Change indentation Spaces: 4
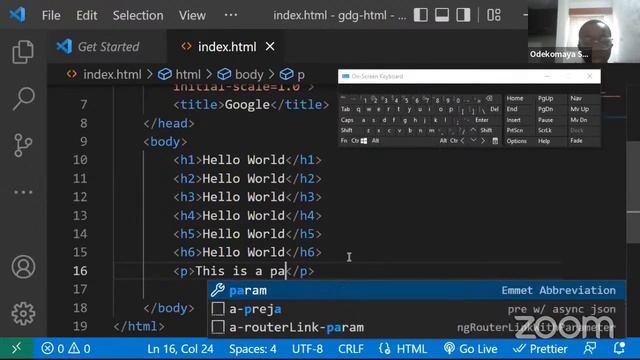This screenshot has height=360, width=640. [x=252, y=349]
